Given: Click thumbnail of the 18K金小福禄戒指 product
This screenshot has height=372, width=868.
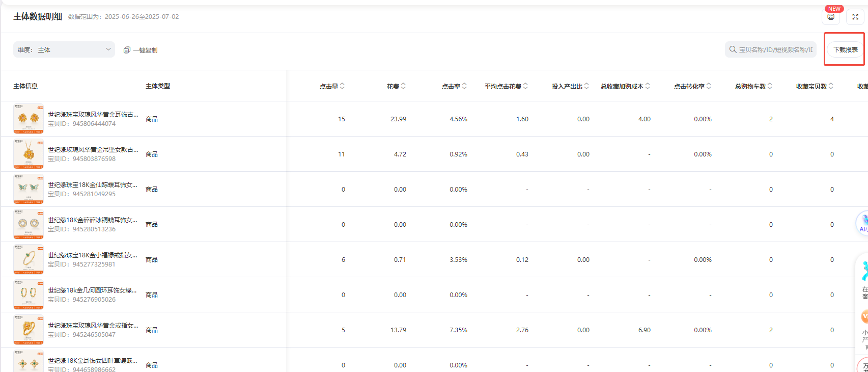Looking at the screenshot, I should click(29, 259).
